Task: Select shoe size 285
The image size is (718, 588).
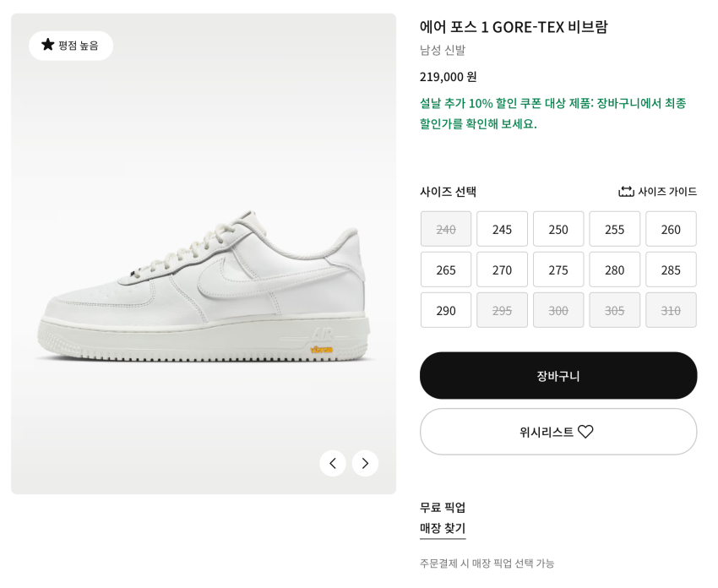Action: tap(671, 269)
